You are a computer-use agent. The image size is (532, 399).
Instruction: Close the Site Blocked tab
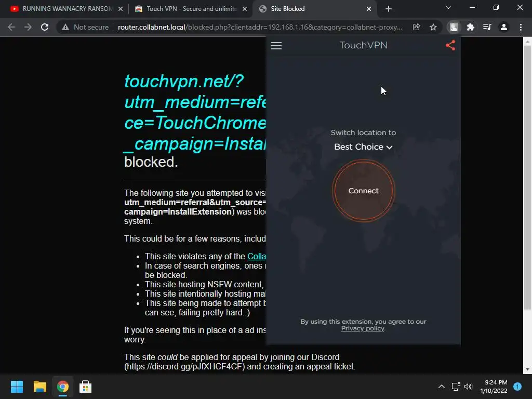pyautogui.click(x=369, y=9)
